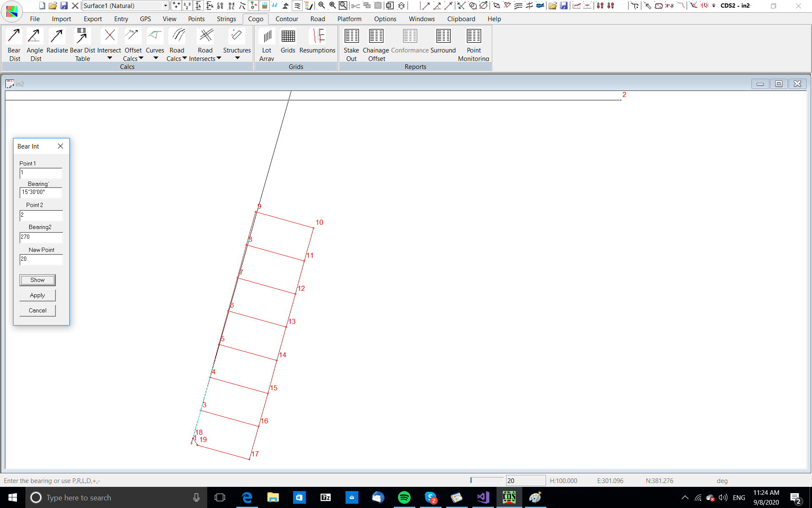Screen dimensions: 812x508
Task: Open the Stake Out report
Action: point(351,36)
